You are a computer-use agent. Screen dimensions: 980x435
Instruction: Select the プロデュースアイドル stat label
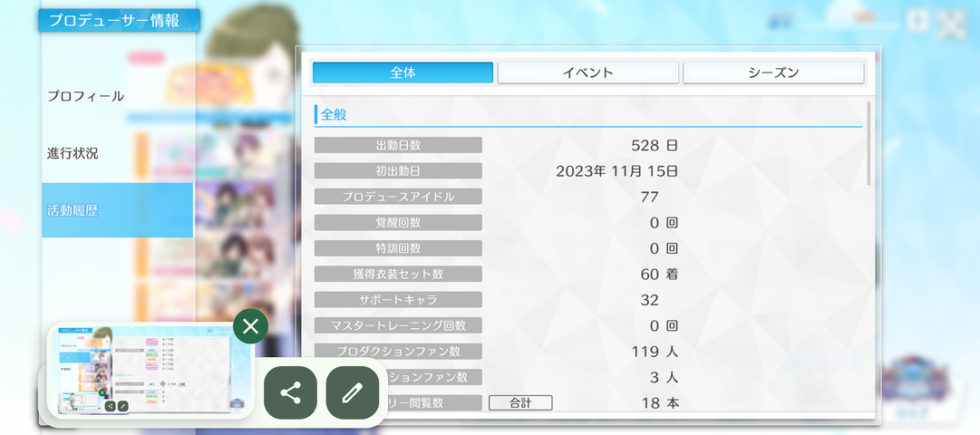[398, 197]
